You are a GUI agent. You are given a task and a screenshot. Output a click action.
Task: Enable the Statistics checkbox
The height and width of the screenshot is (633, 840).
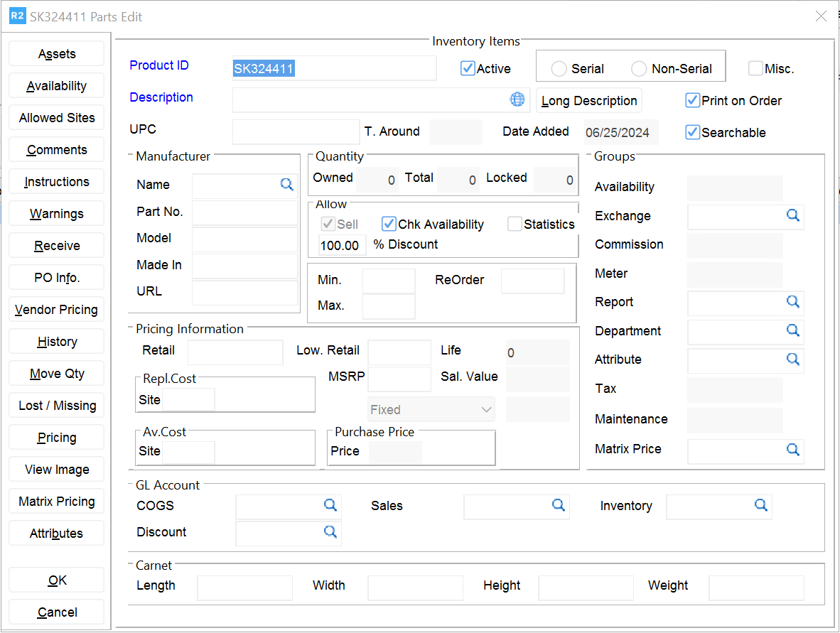515,224
